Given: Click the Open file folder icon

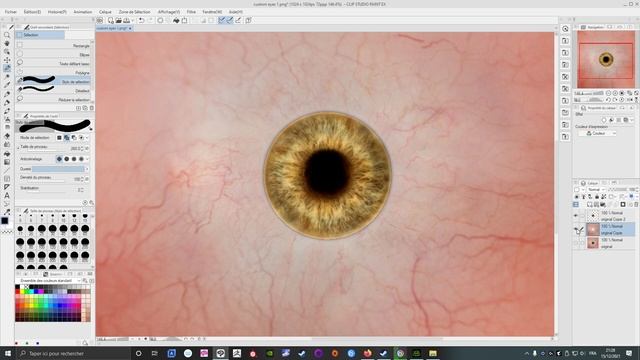Looking at the screenshot, I should (118, 20).
